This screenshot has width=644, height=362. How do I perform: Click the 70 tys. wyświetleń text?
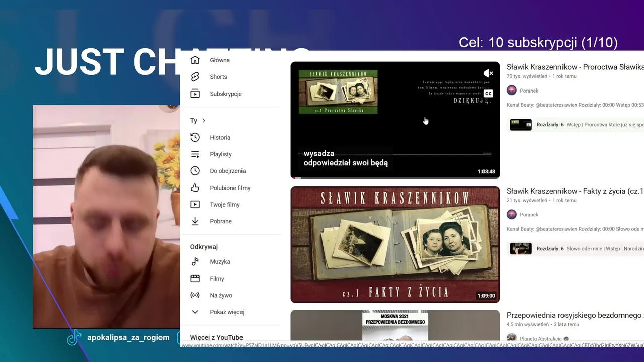(x=528, y=76)
